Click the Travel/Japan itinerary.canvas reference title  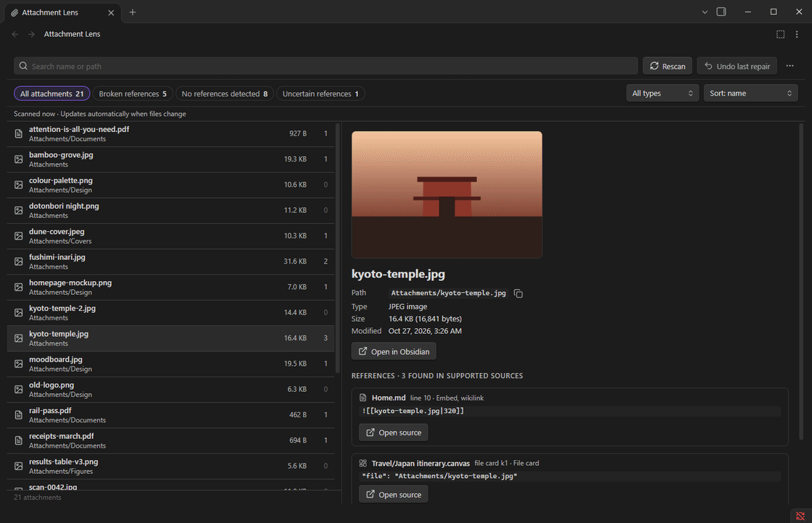(x=420, y=463)
